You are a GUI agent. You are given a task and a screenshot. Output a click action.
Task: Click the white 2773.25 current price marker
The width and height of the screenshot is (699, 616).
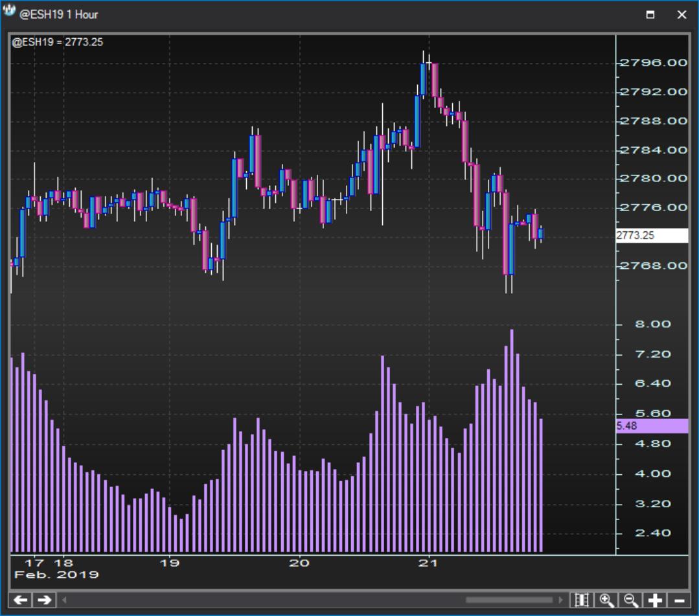(x=652, y=235)
